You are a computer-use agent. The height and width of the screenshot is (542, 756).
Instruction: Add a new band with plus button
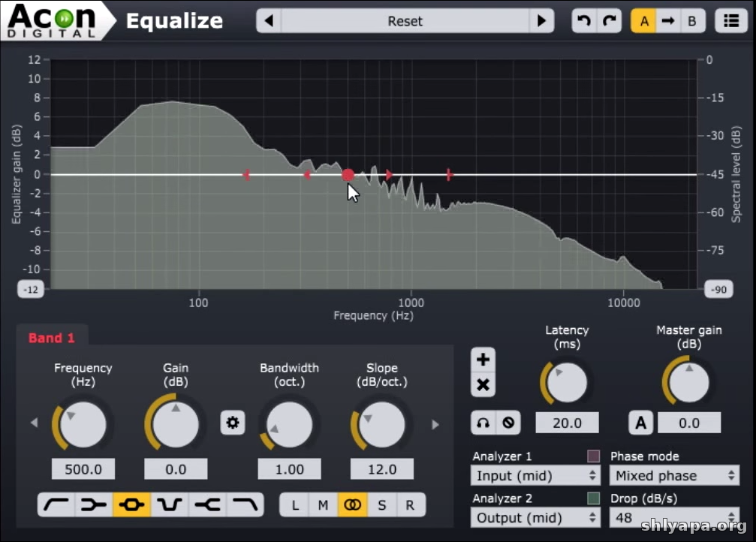click(x=483, y=360)
